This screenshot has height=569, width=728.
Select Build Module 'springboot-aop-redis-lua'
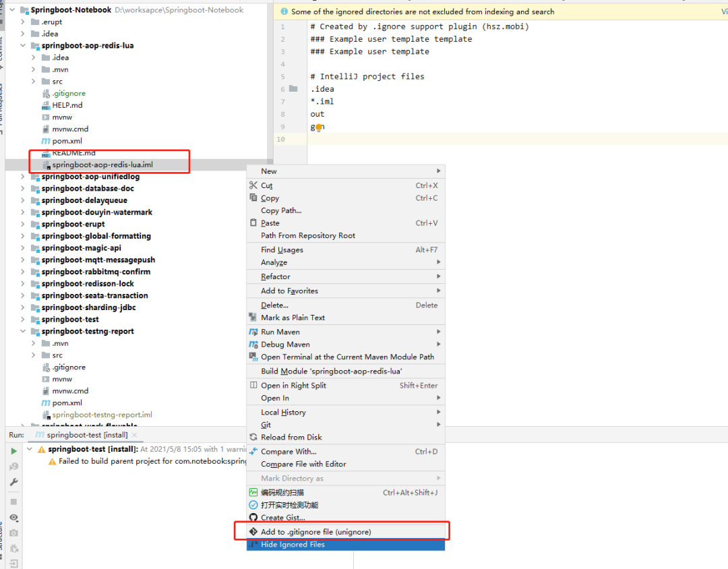click(346, 371)
